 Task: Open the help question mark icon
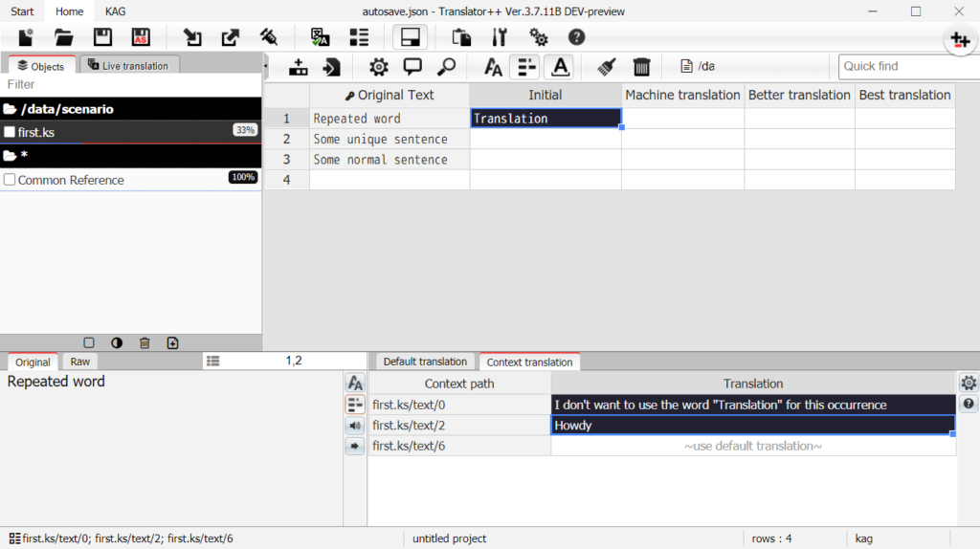tap(576, 37)
